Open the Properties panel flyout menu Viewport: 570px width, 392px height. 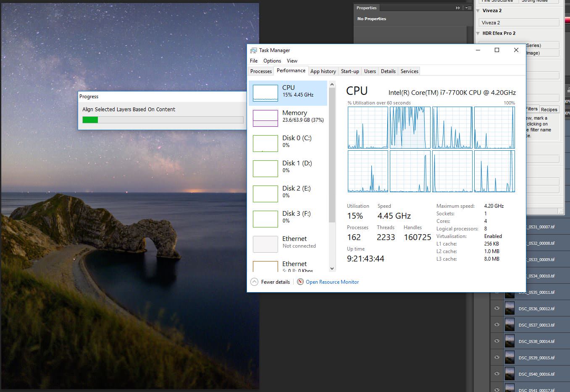468,8
